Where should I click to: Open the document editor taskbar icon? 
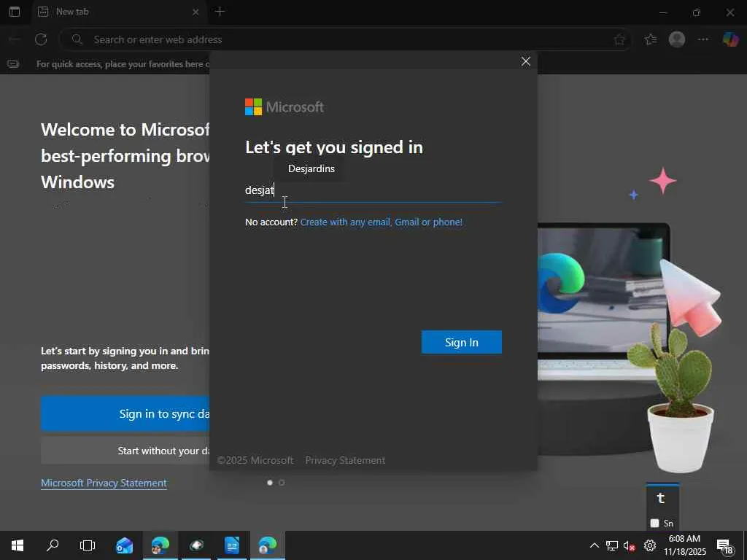[x=232, y=545]
